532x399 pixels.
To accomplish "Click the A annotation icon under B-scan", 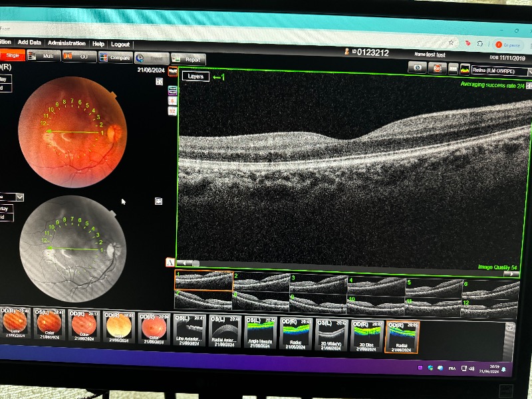I will [170, 262].
